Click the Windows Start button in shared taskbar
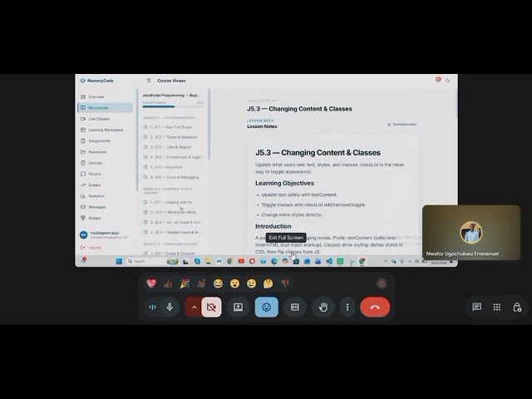 (119, 261)
